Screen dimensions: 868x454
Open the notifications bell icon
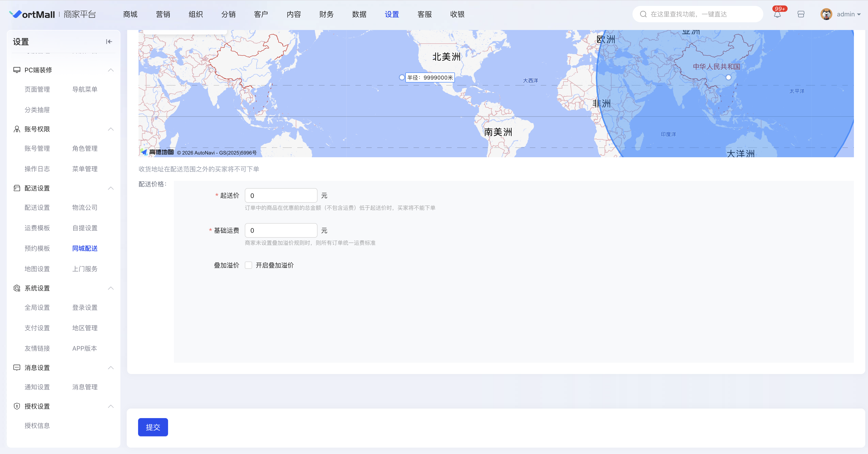777,15
